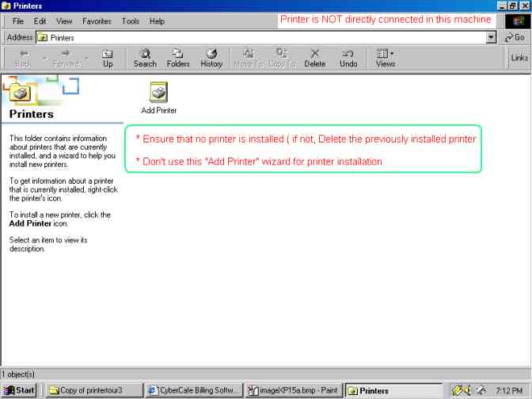
Task: Open the Tools menu
Action: tap(131, 21)
